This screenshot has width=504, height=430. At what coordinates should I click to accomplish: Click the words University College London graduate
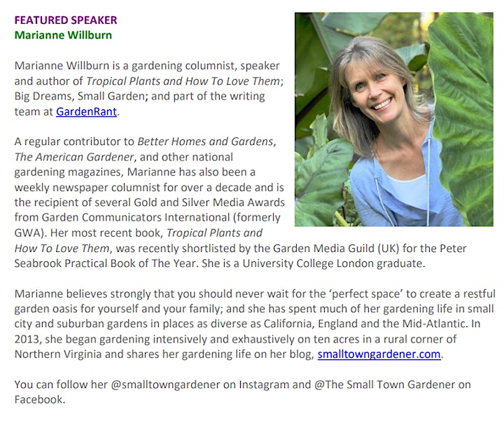coord(333,263)
